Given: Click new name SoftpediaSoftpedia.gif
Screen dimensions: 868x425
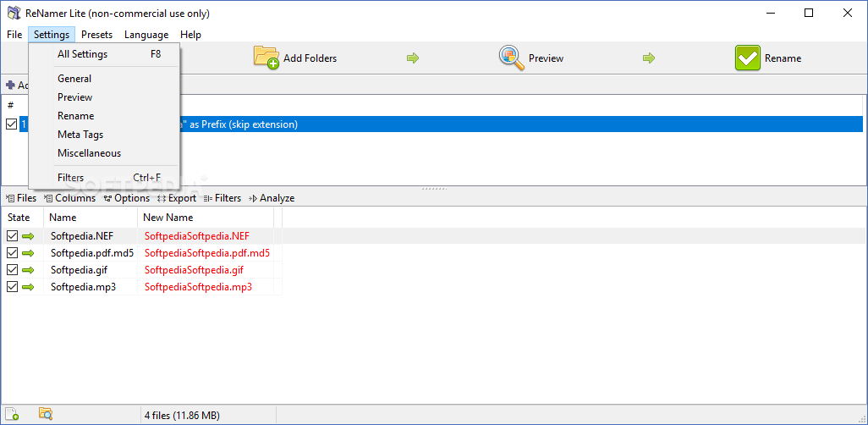Looking at the screenshot, I should [195, 270].
